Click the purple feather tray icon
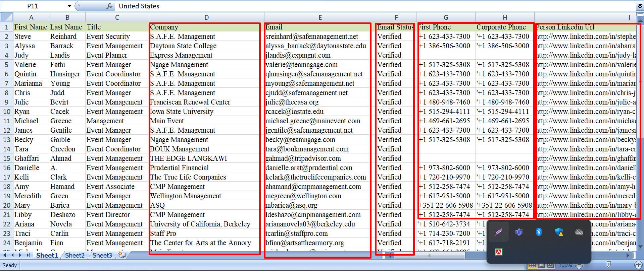Viewport: 644px width, 271px height. [499, 232]
